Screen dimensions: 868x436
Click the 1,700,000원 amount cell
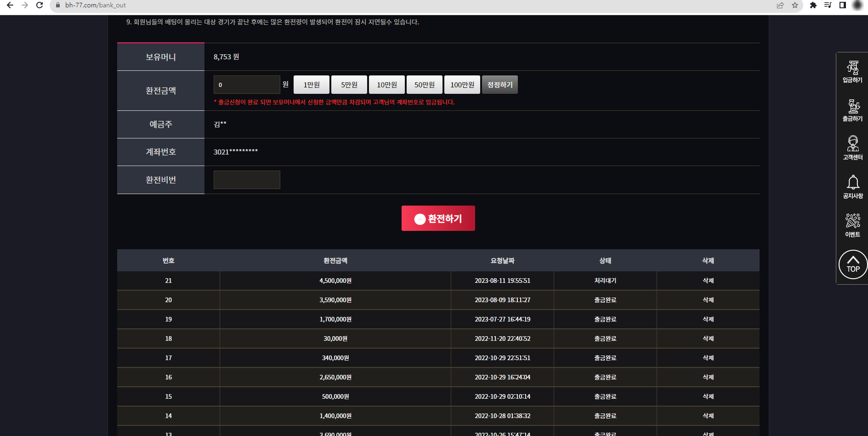335,319
